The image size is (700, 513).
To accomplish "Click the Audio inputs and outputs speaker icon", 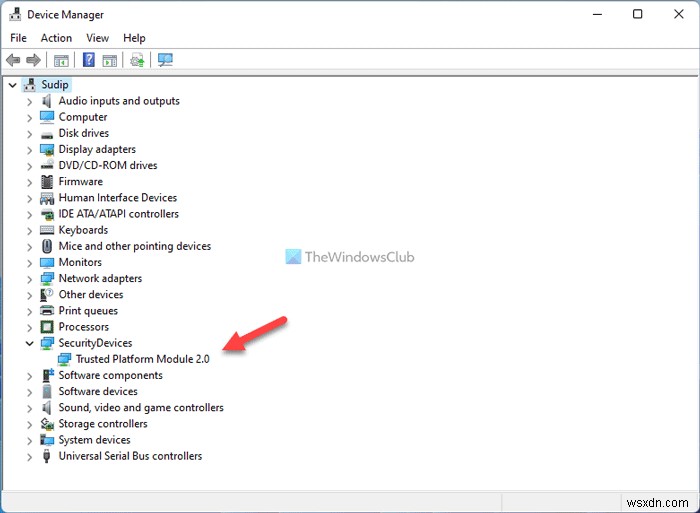I will 46,101.
